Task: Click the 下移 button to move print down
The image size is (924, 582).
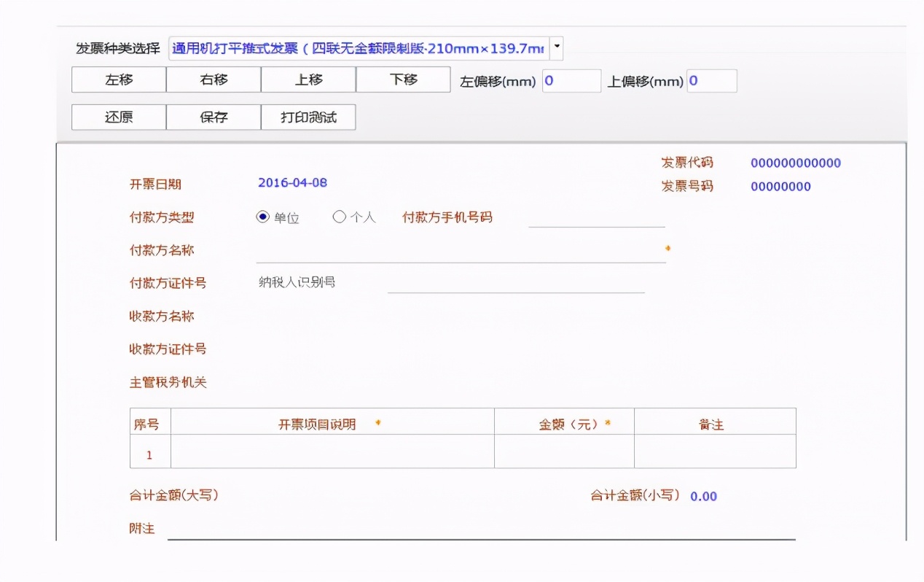Action: coord(403,79)
